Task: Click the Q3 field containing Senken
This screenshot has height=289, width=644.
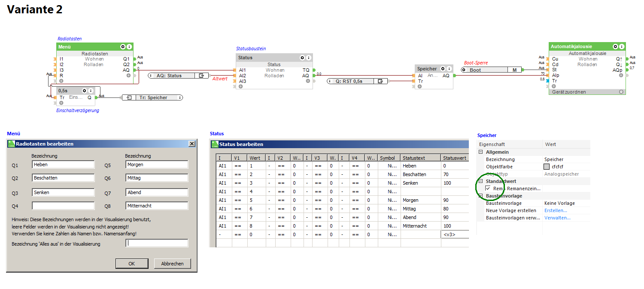Action: point(63,192)
